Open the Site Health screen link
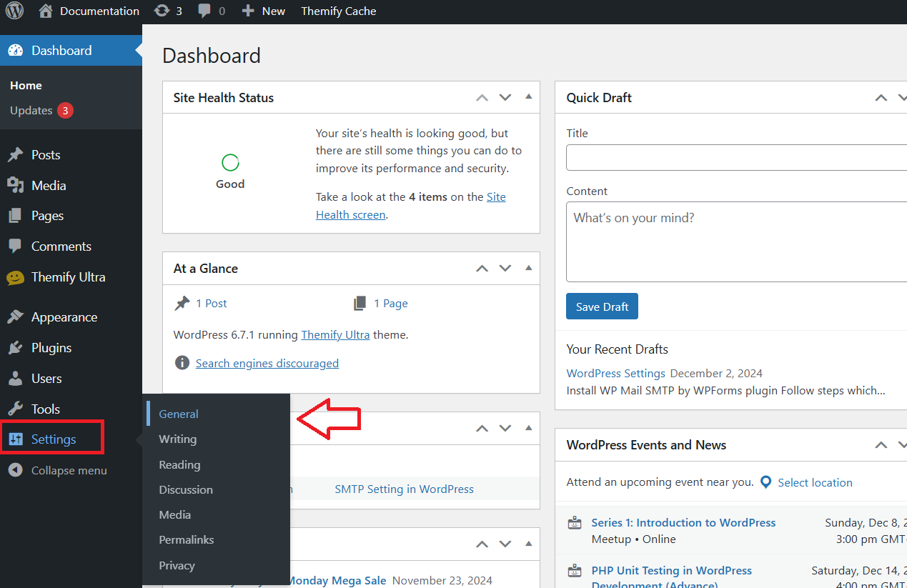The height and width of the screenshot is (588, 907). [350, 214]
